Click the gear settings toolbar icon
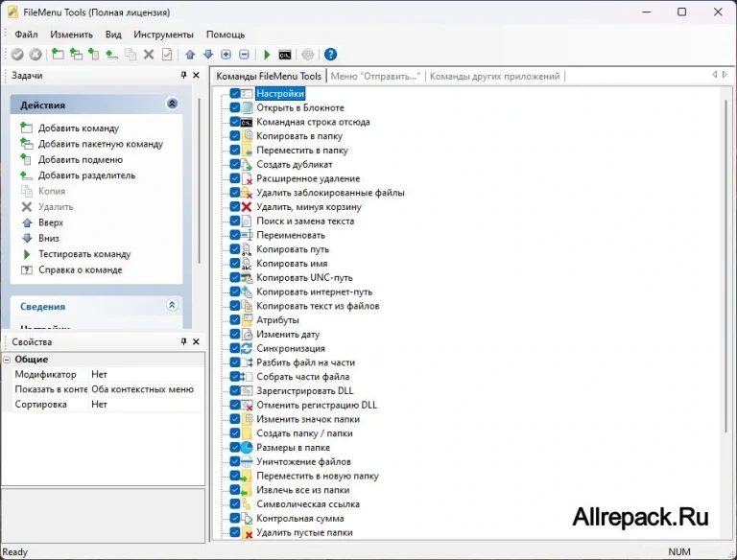The height and width of the screenshot is (560, 737). click(307, 55)
